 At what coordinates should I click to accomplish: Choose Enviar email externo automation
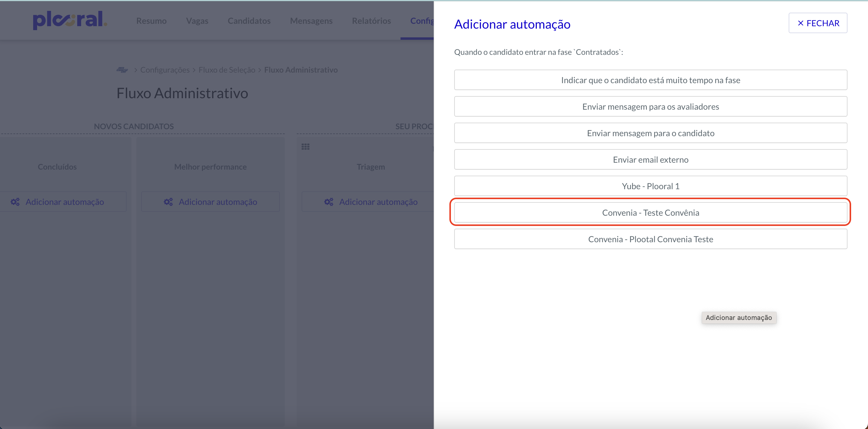pos(650,159)
